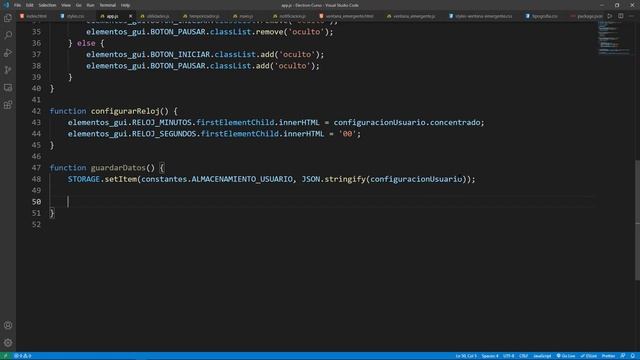Click the guardarDatos function name
The height and width of the screenshot is (360, 640).
(x=118, y=168)
